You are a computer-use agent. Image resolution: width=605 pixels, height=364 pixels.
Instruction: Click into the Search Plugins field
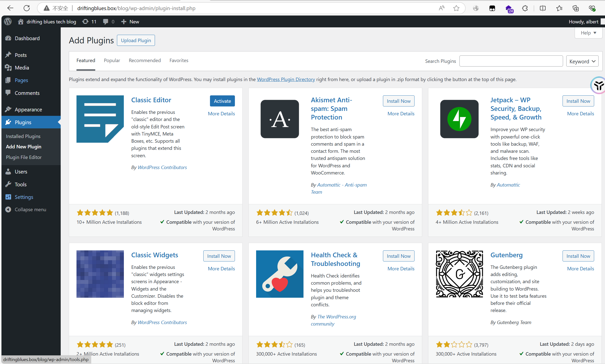click(x=511, y=61)
